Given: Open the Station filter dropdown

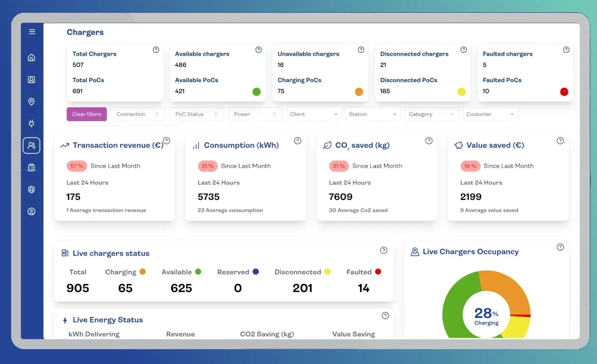Looking at the screenshot, I should click(x=372, y=115).
